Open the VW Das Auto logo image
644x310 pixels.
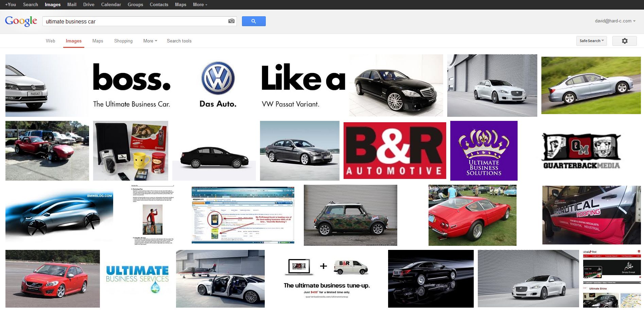point(218,85)
